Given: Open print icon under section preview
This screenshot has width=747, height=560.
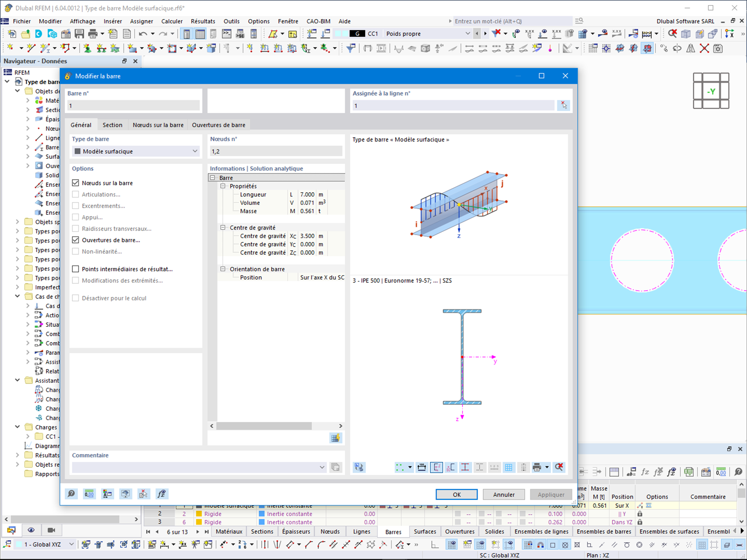Looking at the screenshot, I should coord(537,467).
